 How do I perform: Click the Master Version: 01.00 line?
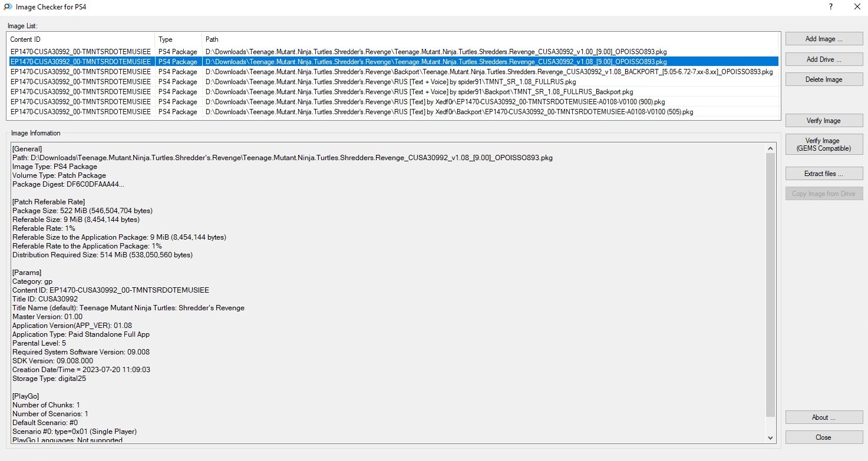[x=47, y=317]
